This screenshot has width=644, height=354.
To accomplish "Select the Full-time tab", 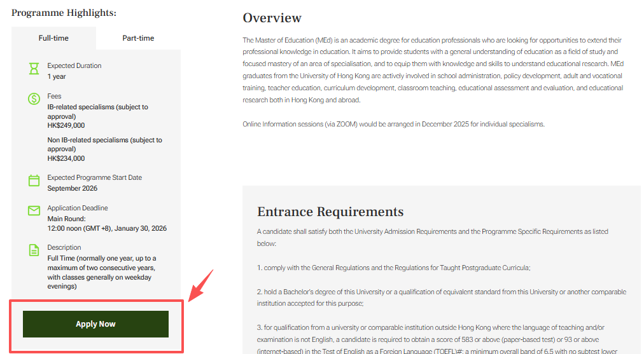I will click(53, 38).
